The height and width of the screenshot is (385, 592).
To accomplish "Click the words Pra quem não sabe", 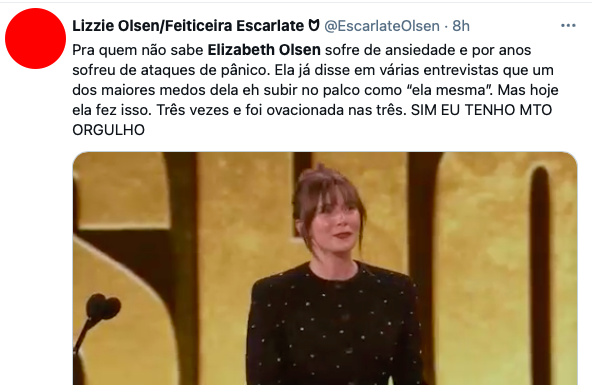I will [x=138, y=50].
